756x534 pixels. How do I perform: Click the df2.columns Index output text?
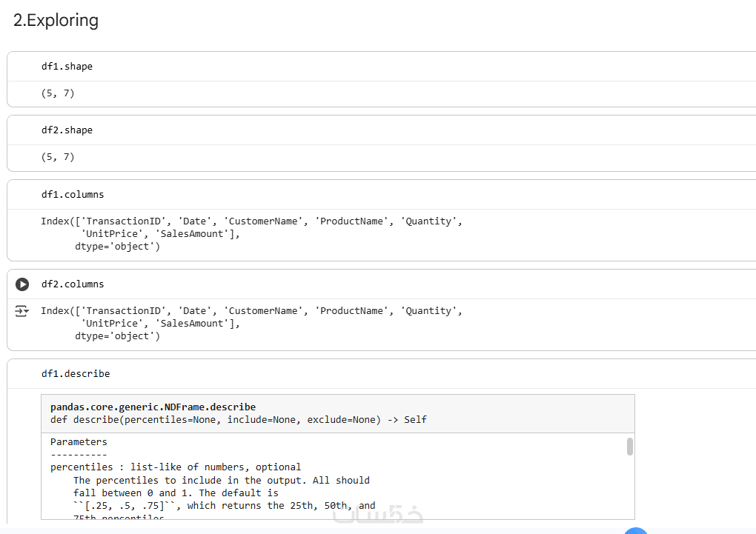pyautogui.click(x=251, y=324)
